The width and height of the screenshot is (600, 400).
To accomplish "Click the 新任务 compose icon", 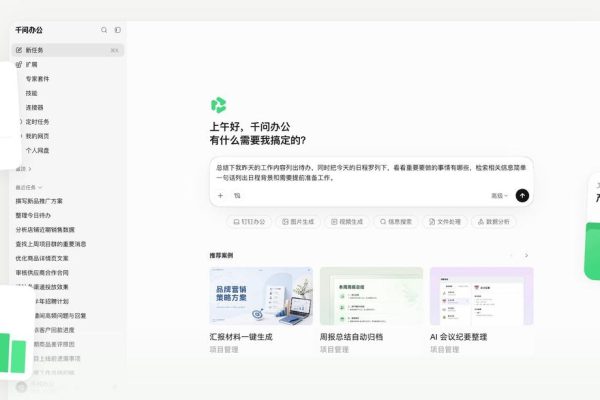I will [19, 50].
